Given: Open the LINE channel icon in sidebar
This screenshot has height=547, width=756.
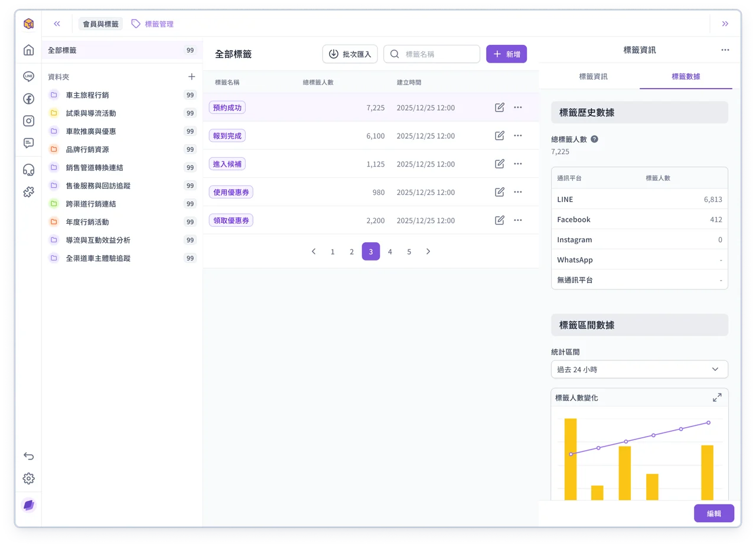Looking at the screenshot, I should pos(28,77).
